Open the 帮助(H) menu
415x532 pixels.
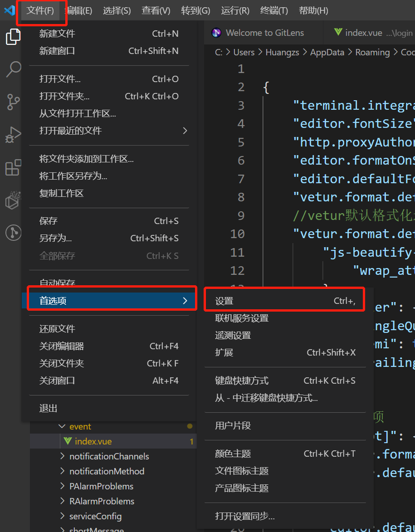[313, 10]
